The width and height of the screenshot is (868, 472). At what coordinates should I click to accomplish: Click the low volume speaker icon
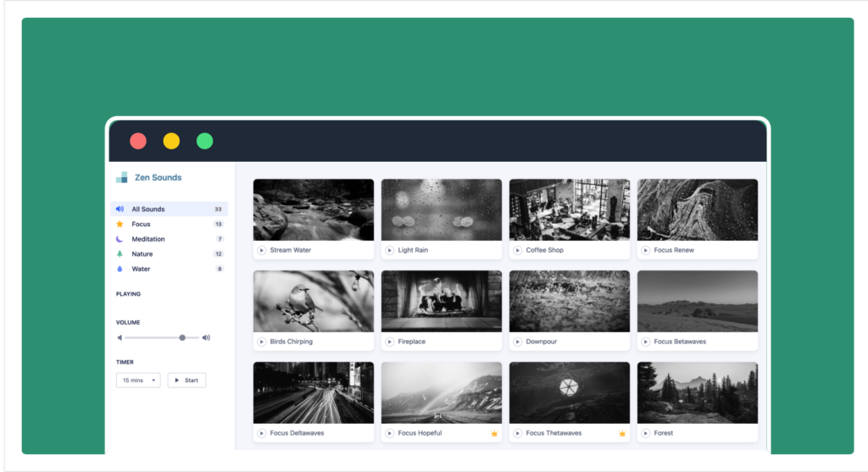120,337
